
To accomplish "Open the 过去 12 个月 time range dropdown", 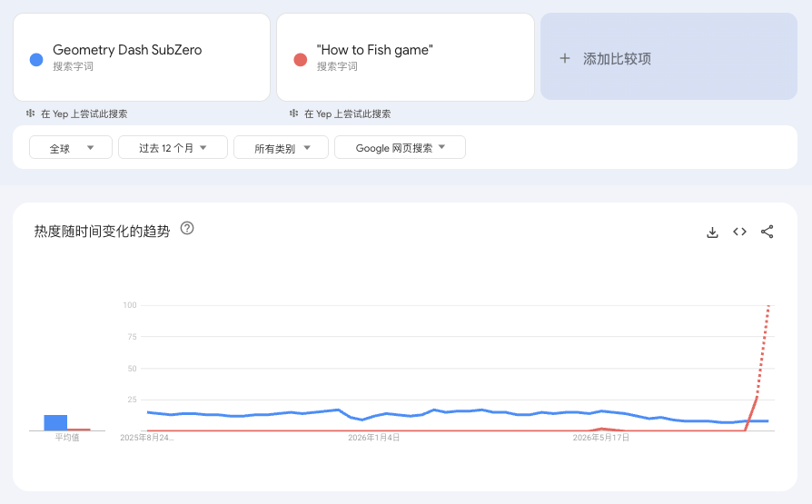I will click(x=173, y=148).
